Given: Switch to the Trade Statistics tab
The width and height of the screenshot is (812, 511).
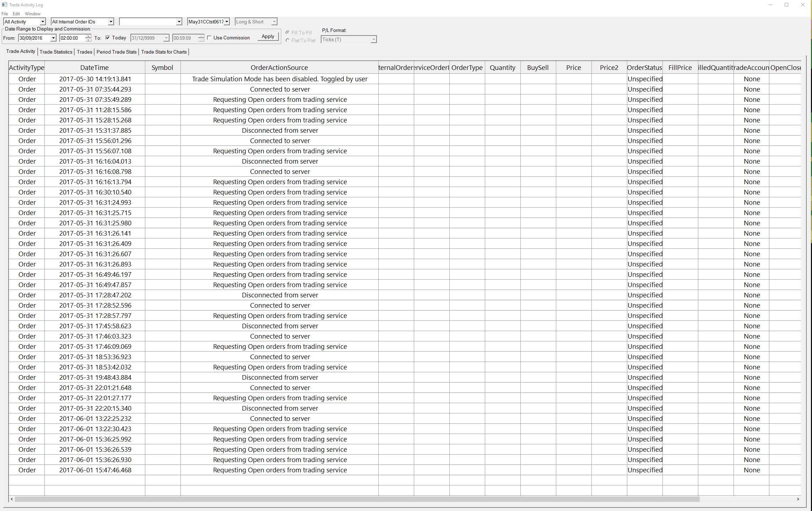Looking at the screenshot, I should click(56, 52).
